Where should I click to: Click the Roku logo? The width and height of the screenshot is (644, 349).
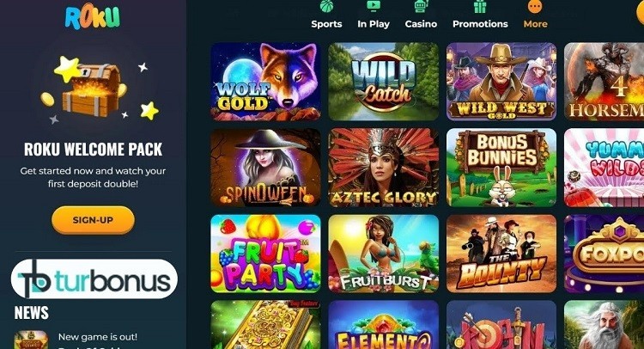coord(93,17)
